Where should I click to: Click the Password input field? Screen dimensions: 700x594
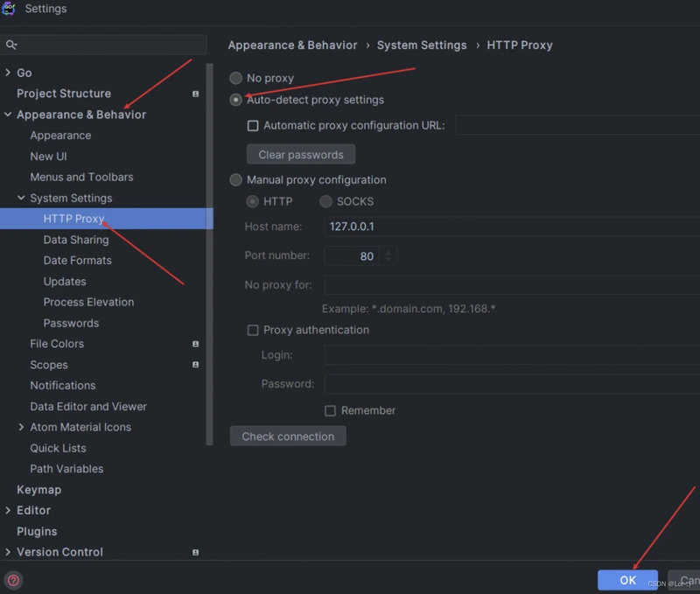[x=512, y=384]
